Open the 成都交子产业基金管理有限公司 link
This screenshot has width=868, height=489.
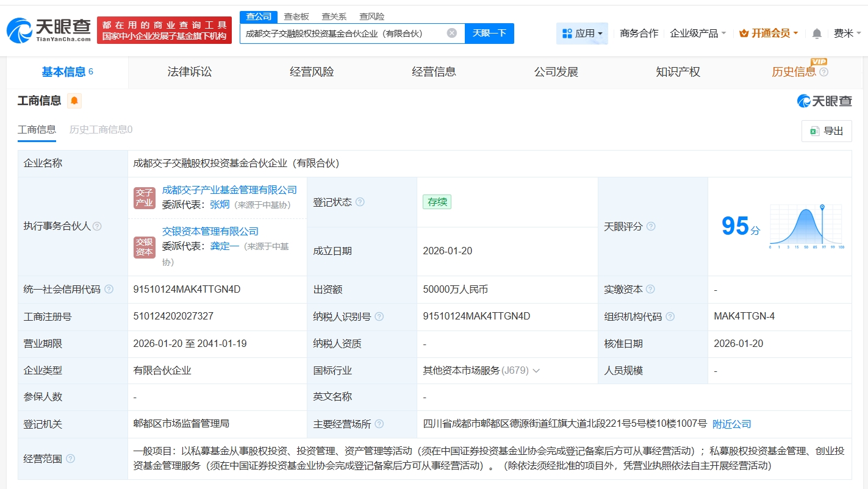[x=229, y=190]
